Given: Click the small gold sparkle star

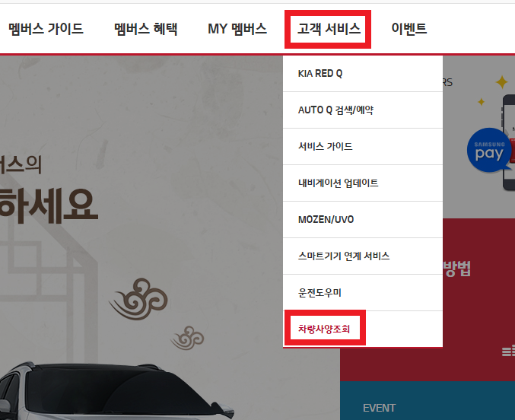Looking at the screenshot, I should coord(482,102).
